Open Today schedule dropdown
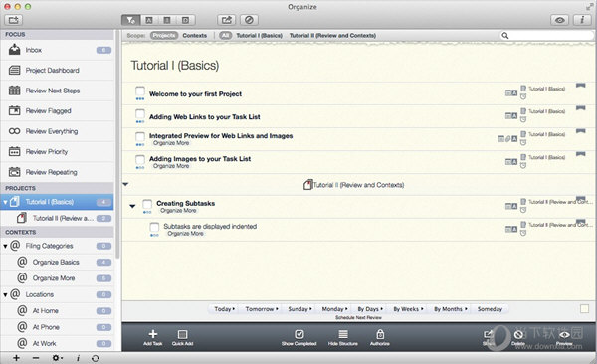 (x=224, y=309)
